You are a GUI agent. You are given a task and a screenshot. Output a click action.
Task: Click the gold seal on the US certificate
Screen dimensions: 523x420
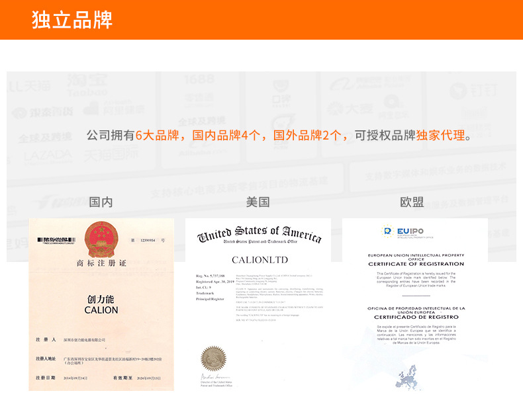click(x=213, y=358)
